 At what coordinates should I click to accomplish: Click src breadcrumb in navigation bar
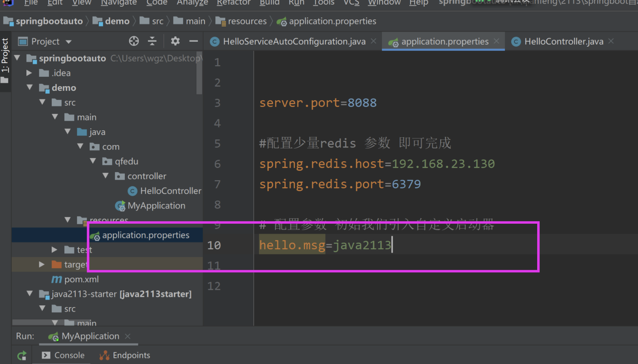(x=151, y=21)
